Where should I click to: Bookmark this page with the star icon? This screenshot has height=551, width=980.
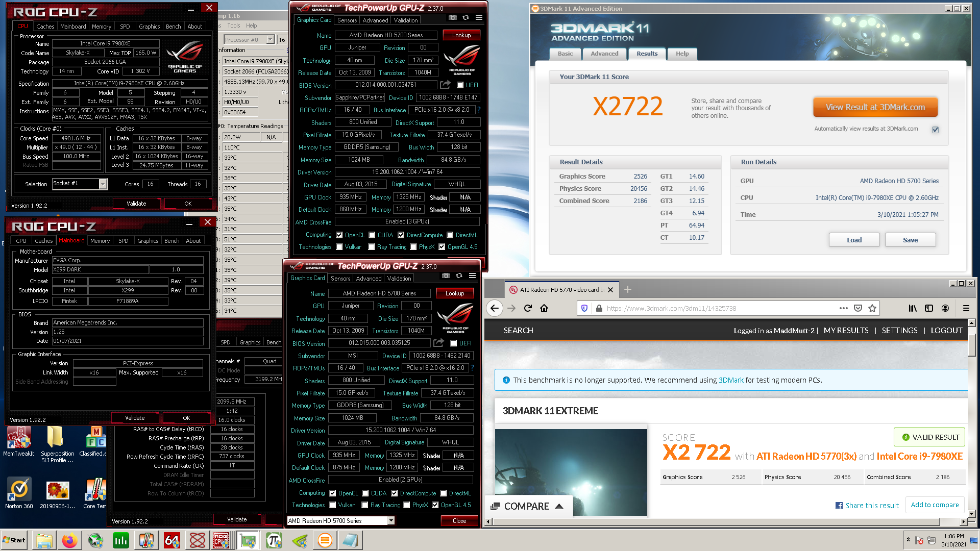[872, 308]
